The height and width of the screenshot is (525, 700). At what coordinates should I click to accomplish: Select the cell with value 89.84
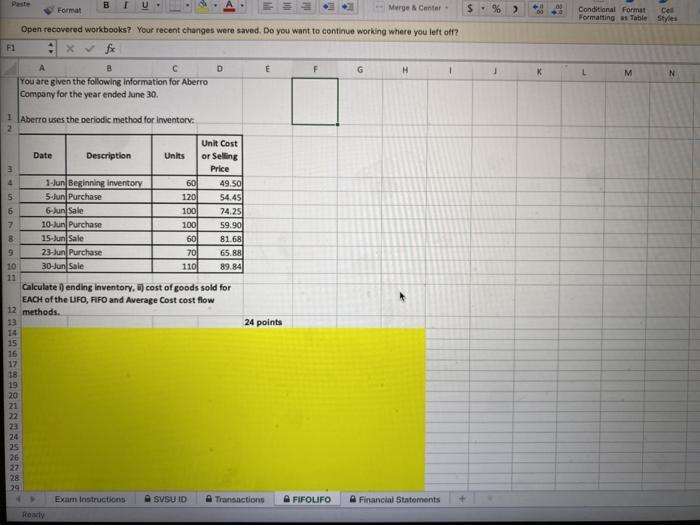pos(220,267)
